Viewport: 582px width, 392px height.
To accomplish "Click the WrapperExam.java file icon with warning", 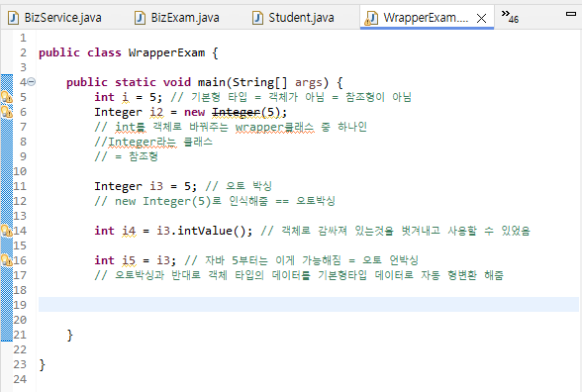I will coord(371,18).
